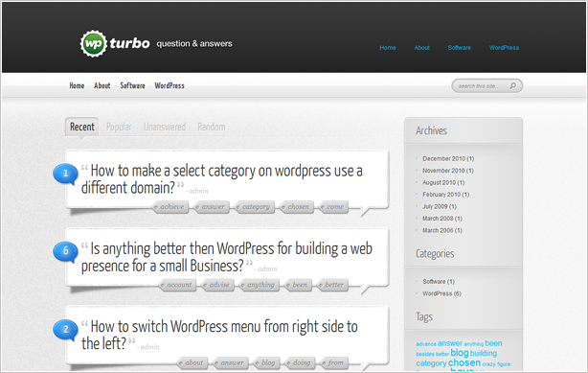Viewport: 588px width, 373px height.
Task: Open the question about select category domain
Action: click(222, 179)
